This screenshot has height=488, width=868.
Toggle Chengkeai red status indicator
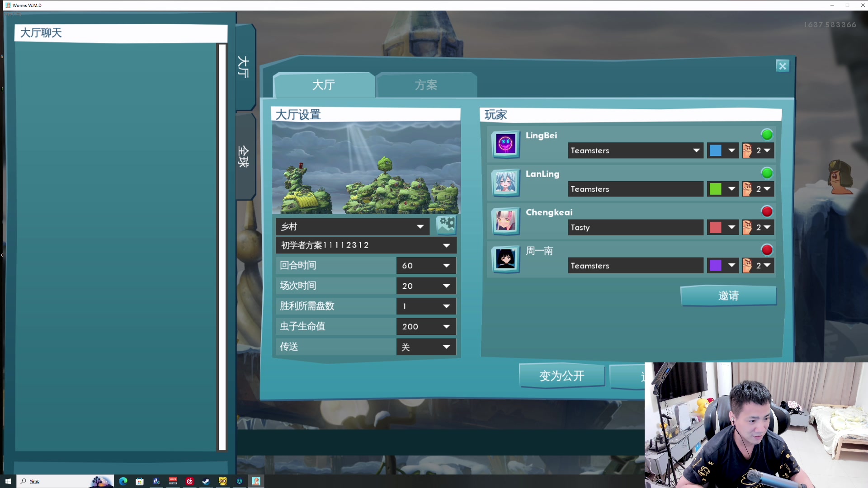click(x=767, y=211)
